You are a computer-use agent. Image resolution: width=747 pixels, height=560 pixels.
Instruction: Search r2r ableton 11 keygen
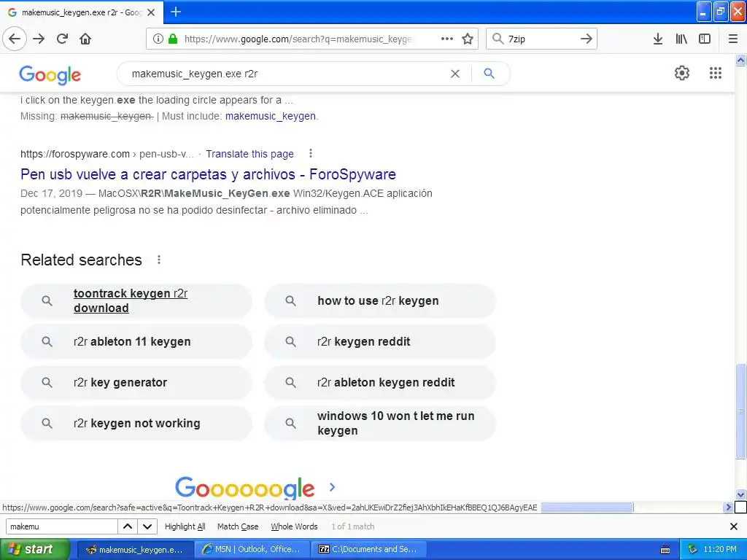click(x=136, y=341)
